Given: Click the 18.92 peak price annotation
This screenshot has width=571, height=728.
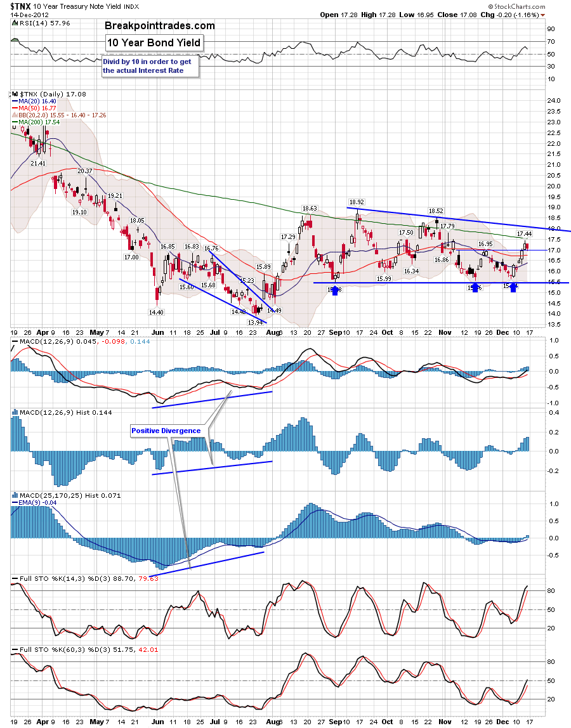Looking at the screenshot, I should (x=357, y=202).
